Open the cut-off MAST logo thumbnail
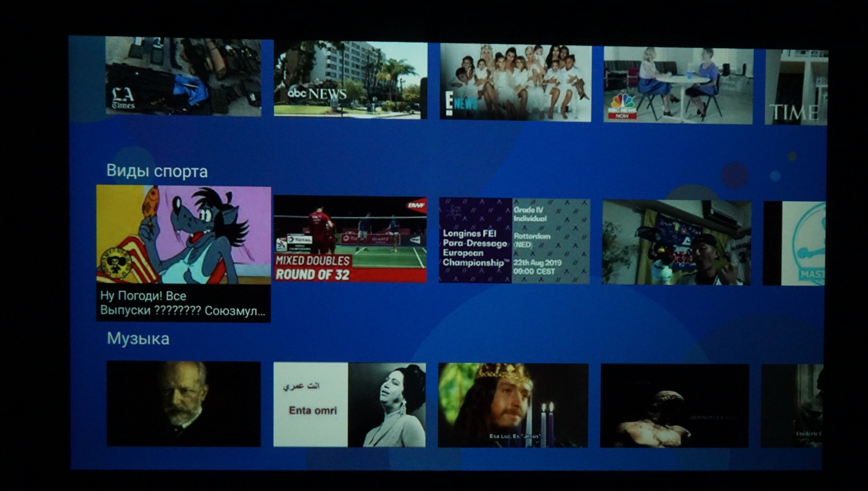The height and width of the screenshot is (491, 868). tap(794, 243)
